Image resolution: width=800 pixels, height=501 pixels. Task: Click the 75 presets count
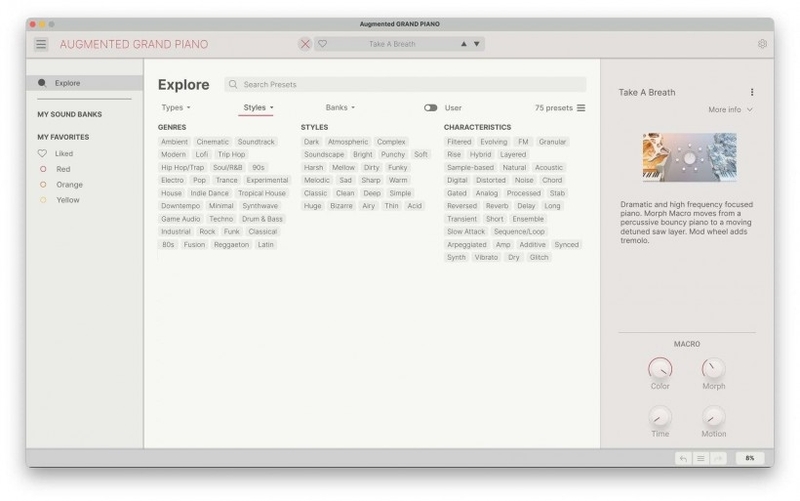tap(554, 108)
